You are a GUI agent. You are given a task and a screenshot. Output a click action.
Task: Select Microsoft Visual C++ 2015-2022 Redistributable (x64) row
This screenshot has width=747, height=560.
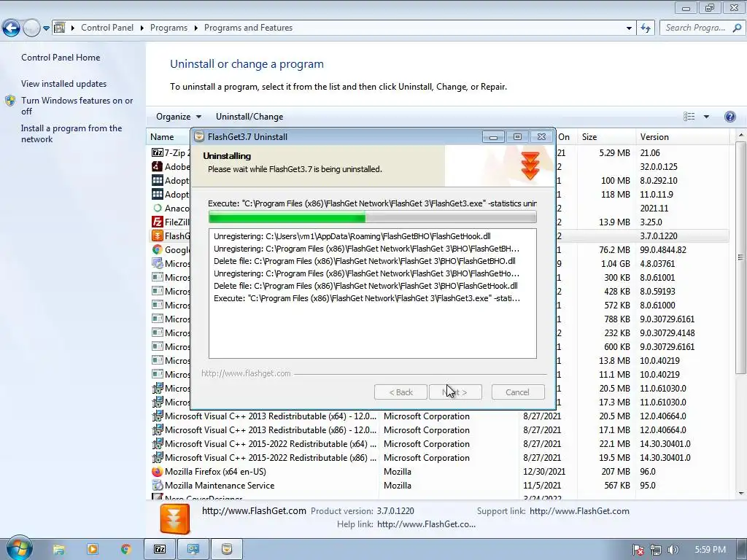(x=440, y=444)
